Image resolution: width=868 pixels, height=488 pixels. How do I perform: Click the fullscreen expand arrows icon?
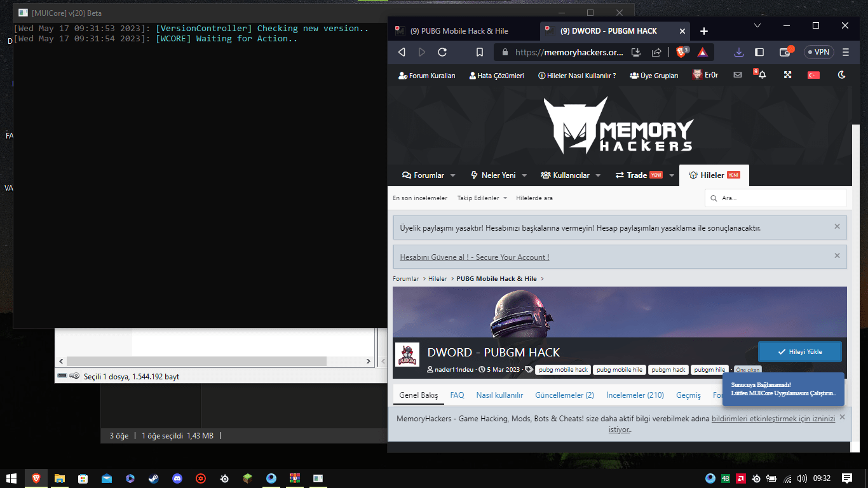click(787, 75)
